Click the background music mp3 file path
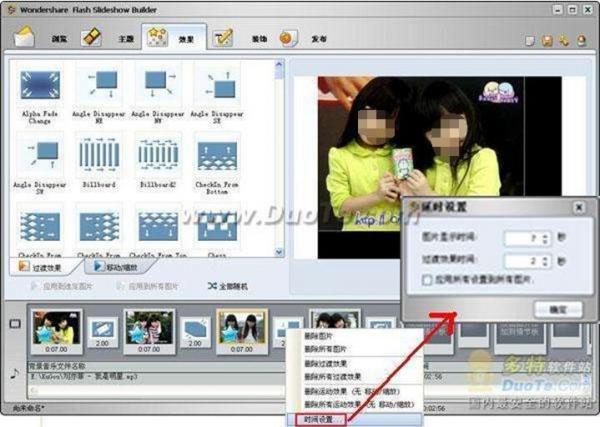Screen dimensions: 600x427 click(x=84, y=377)
